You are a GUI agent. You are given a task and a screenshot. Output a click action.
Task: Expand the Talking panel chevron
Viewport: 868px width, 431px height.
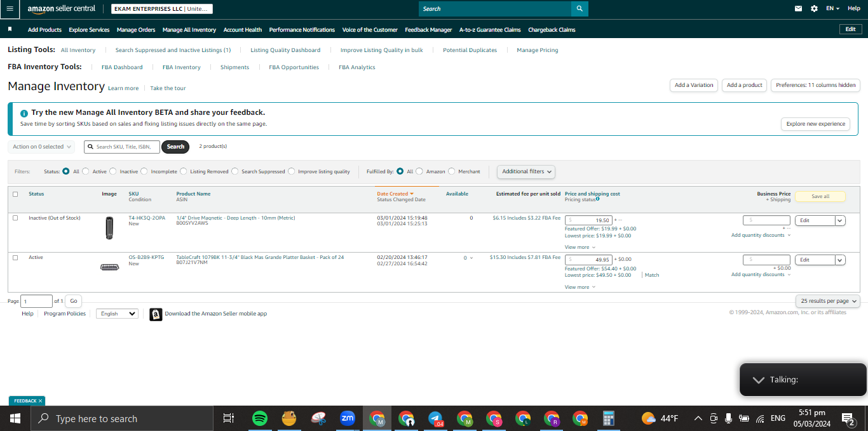[758, 380]
